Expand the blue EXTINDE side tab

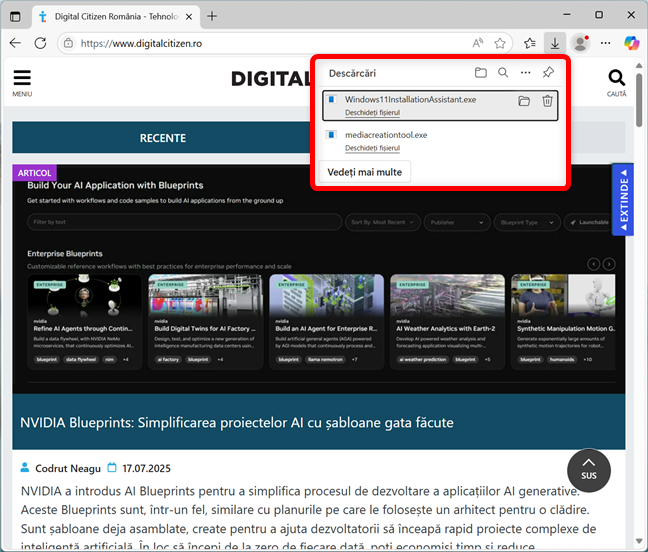coord(623,199)
